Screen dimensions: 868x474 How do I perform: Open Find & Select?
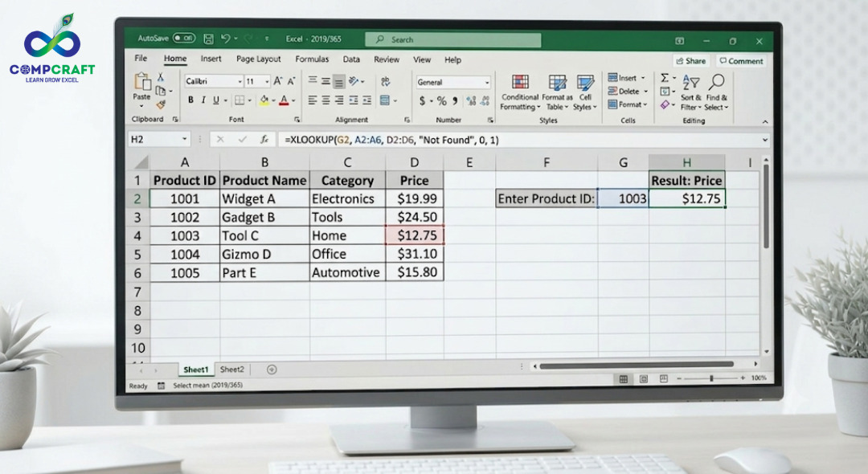(716, 92)
